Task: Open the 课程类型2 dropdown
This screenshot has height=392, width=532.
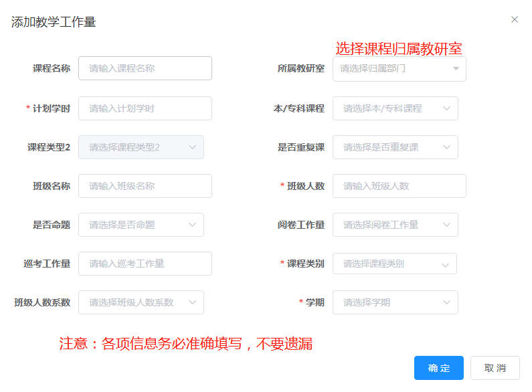Action: (x=141, y=147)
